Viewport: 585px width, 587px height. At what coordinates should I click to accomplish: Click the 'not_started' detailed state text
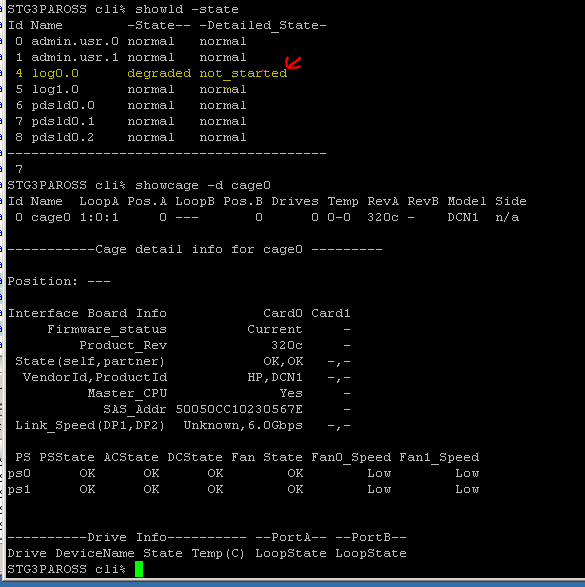point(243,73)
